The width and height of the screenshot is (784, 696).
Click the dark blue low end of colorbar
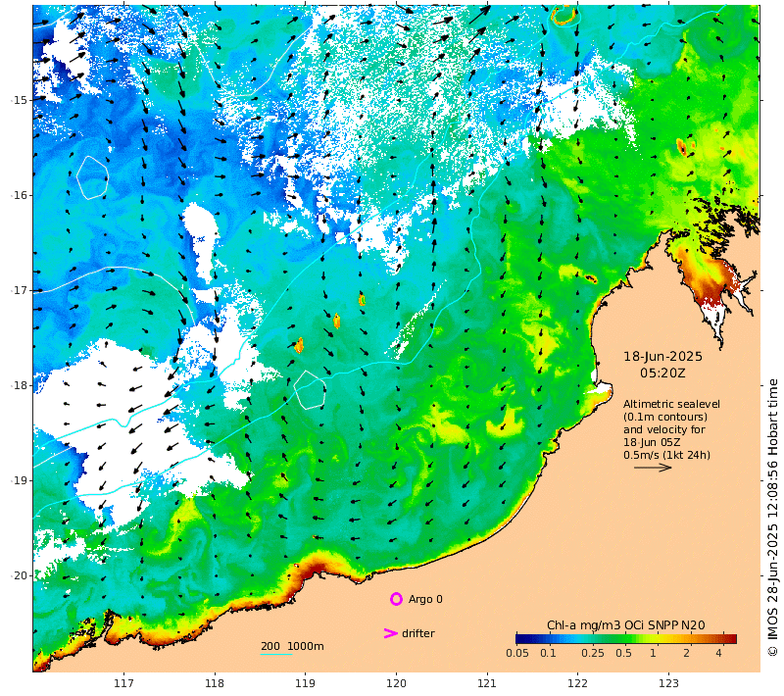[520, 638]
